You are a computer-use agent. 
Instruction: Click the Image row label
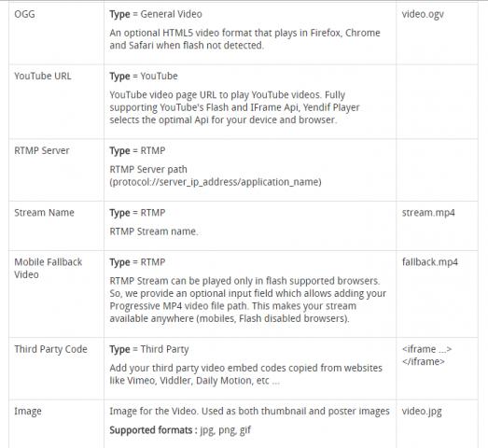(28, 412)
